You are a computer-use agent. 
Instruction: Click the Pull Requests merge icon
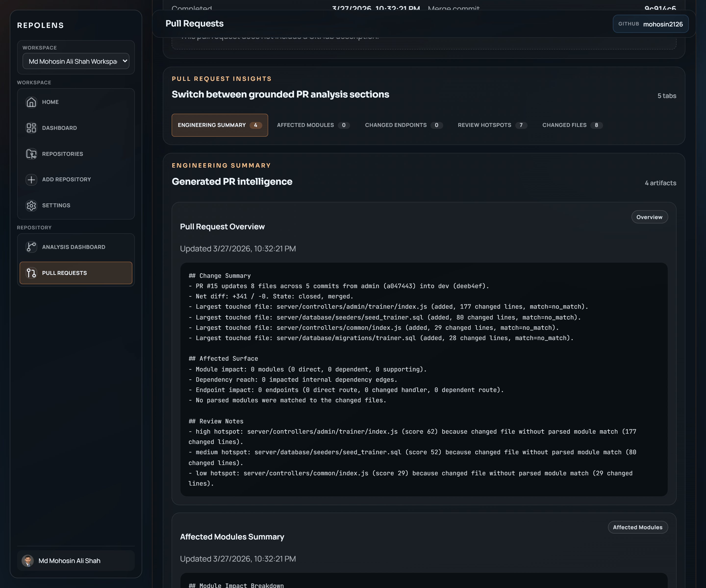[31, 273]
